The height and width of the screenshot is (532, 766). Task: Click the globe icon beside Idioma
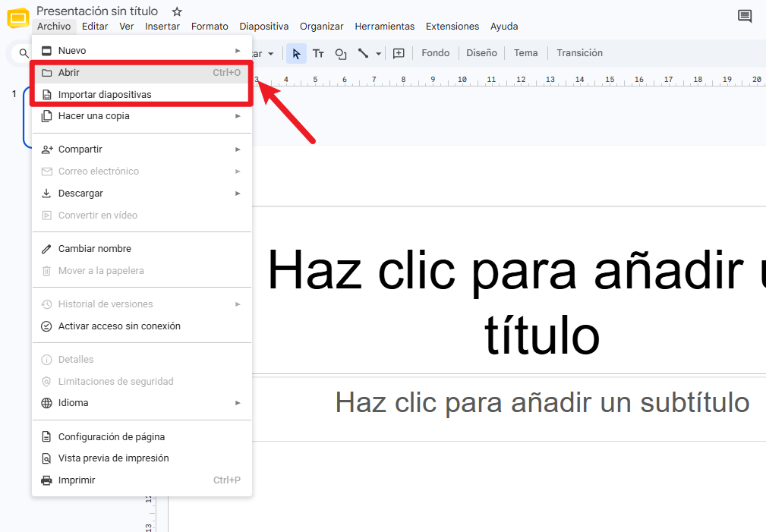pyautogui.click(x=46, y=403)
